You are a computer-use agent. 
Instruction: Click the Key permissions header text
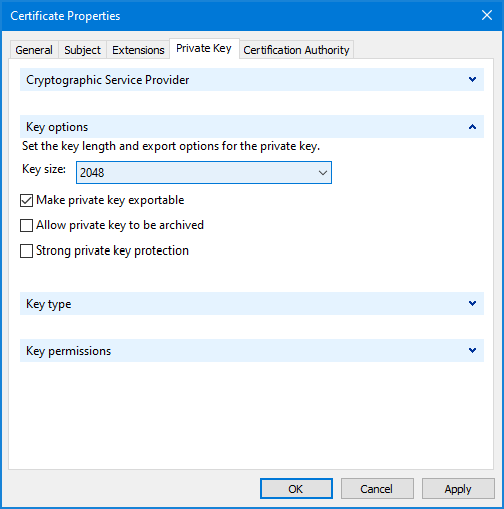click(68, 351)
